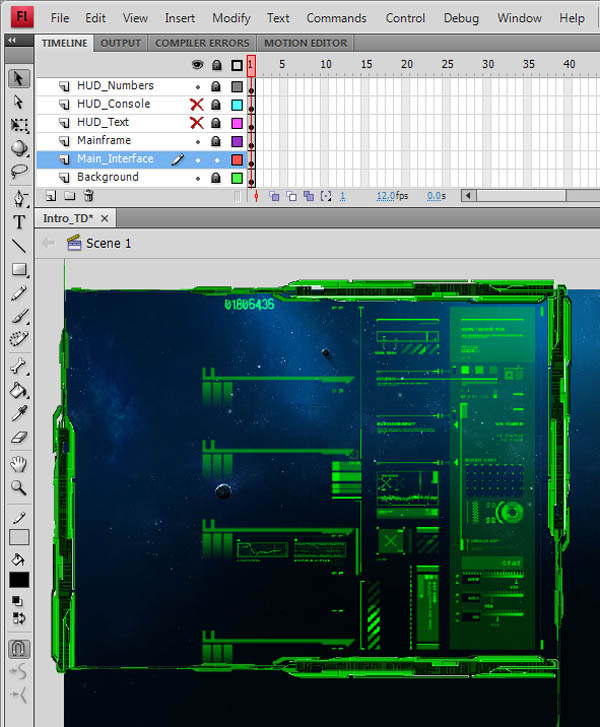Pick the Zoom magnifier tool
The height and width of the screenshot is (727, 600).
point(19,488)
